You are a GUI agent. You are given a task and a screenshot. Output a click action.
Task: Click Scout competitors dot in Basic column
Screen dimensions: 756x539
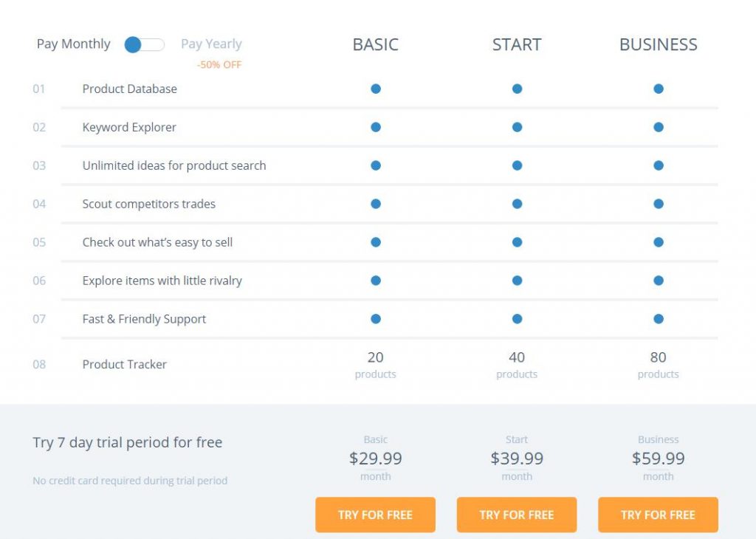click(x=376, y=204)
